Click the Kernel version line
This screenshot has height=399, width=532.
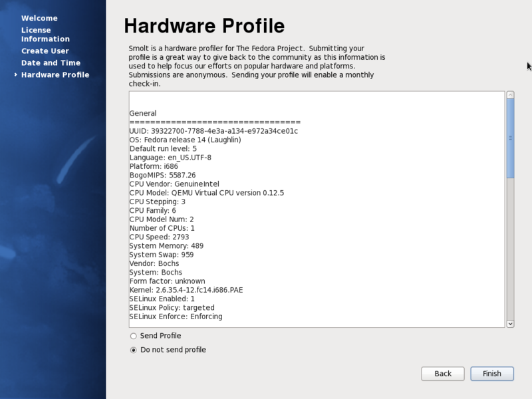(x=186, y=290)
